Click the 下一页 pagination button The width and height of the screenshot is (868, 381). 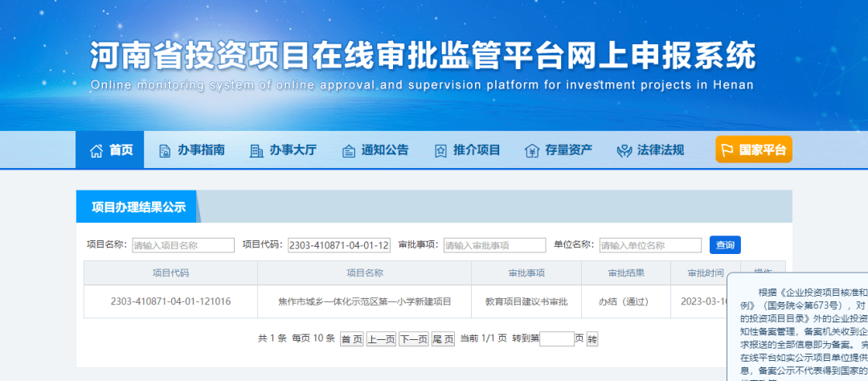pyautogui.click(x=414, y=339)
